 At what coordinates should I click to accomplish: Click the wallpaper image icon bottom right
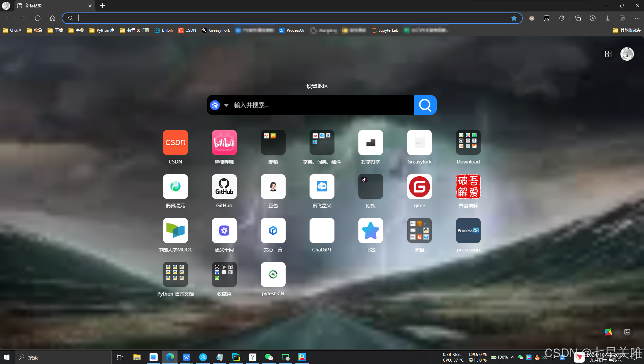click(627, 332)
